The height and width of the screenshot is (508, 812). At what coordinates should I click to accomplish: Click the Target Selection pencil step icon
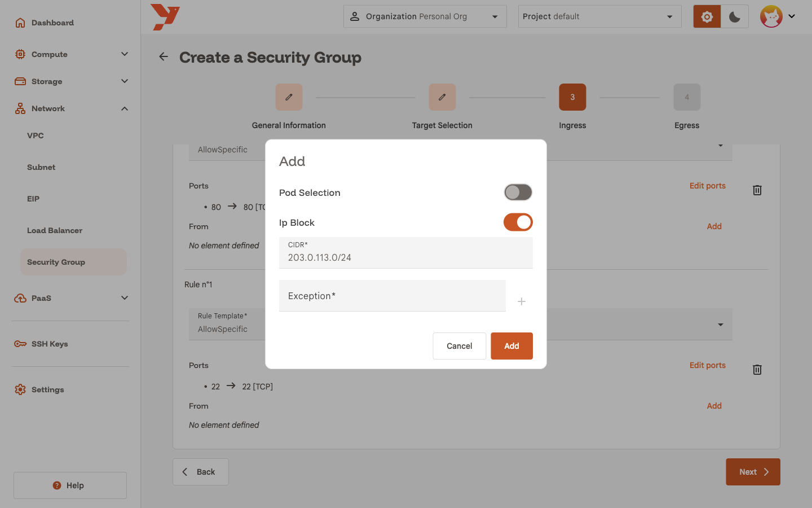click(x=442, y=97)
